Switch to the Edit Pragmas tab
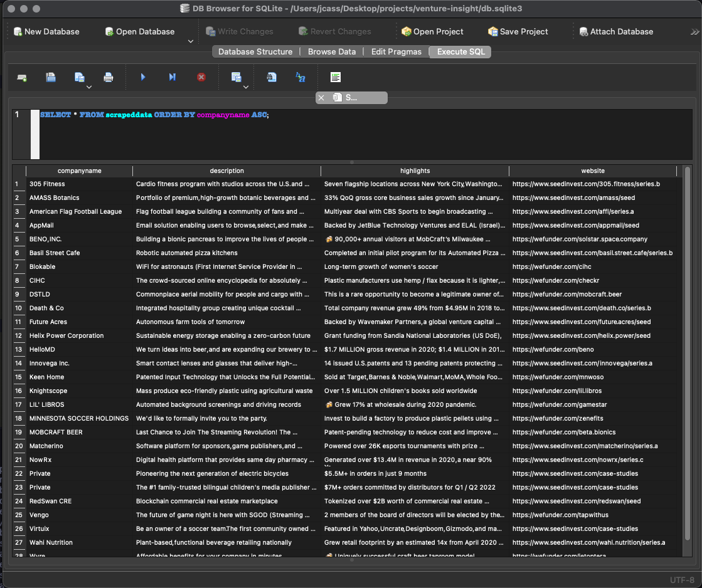This screenshot has height=588, width=702. tap(396, 52)
